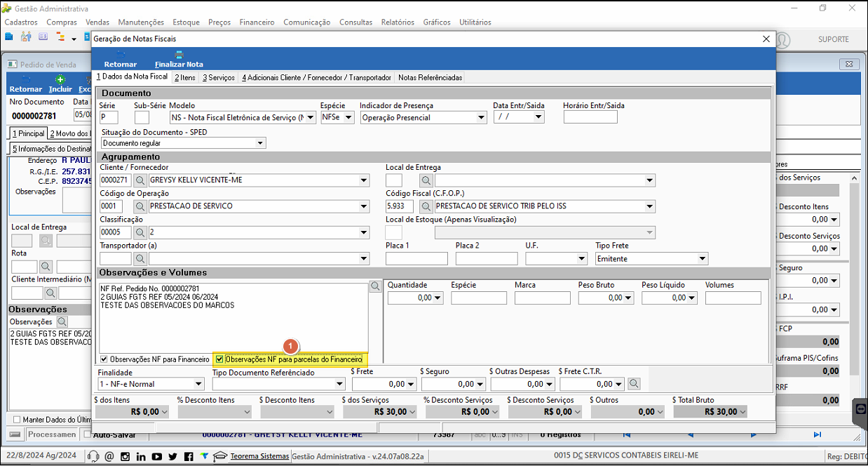The width and height of the screenshot is (868, 466).
Task: Open the Estoque menu
Action: click(x=186, y=22)
